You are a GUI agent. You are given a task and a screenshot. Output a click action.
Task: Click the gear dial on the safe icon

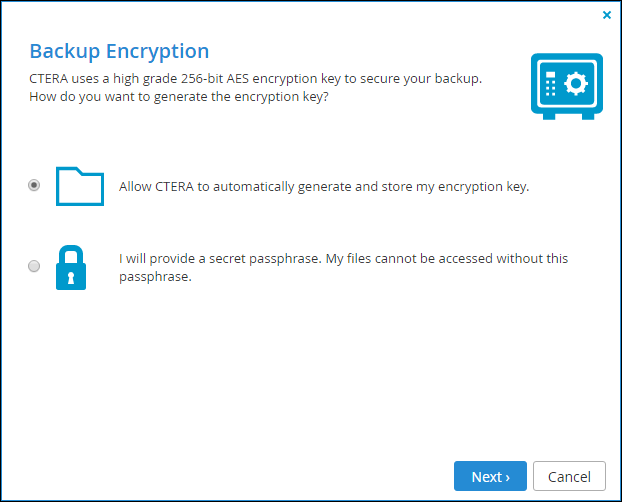[576, 83]
